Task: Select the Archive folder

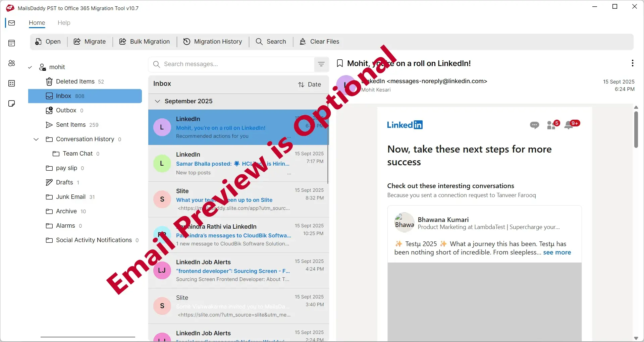Action: coord(85,211)
